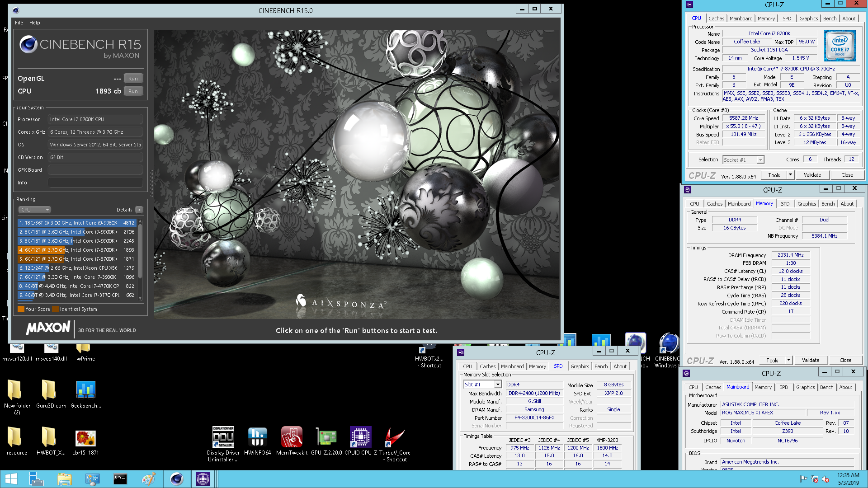
Task: Select ranking row 18C/36T Core i9-9980X
Action: (x=77, y=223)
